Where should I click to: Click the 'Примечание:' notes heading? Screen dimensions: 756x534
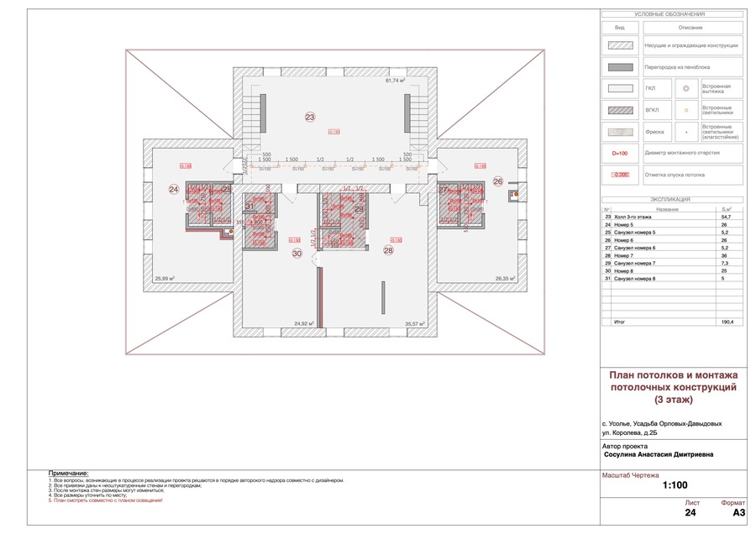(x=69, y=474)
